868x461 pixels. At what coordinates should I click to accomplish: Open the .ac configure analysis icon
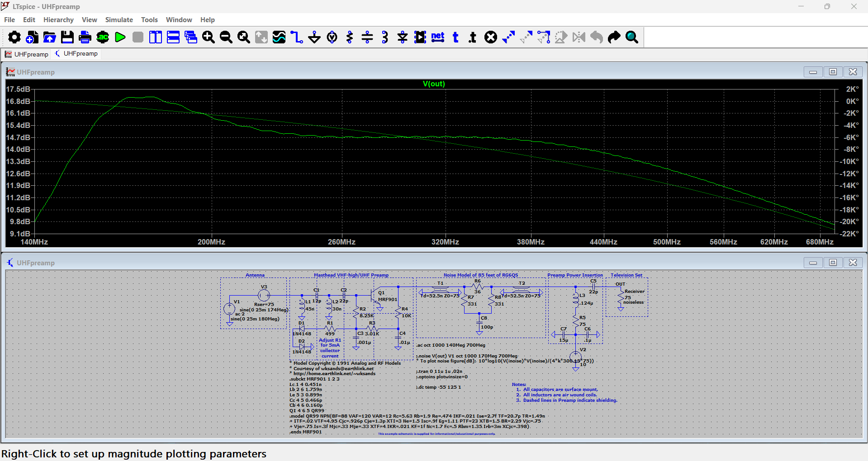(x=103, y=37)
